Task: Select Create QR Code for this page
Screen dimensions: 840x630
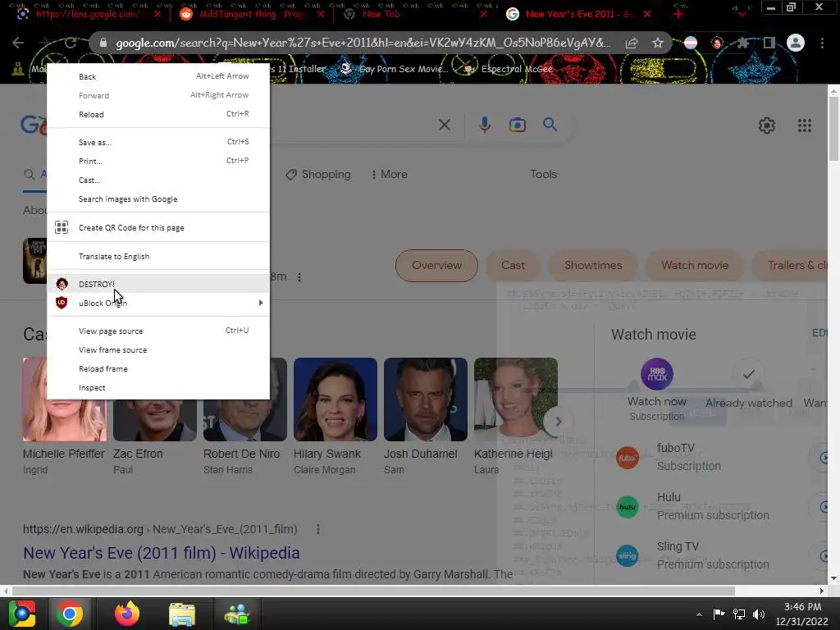Action: tap(158, 227)
